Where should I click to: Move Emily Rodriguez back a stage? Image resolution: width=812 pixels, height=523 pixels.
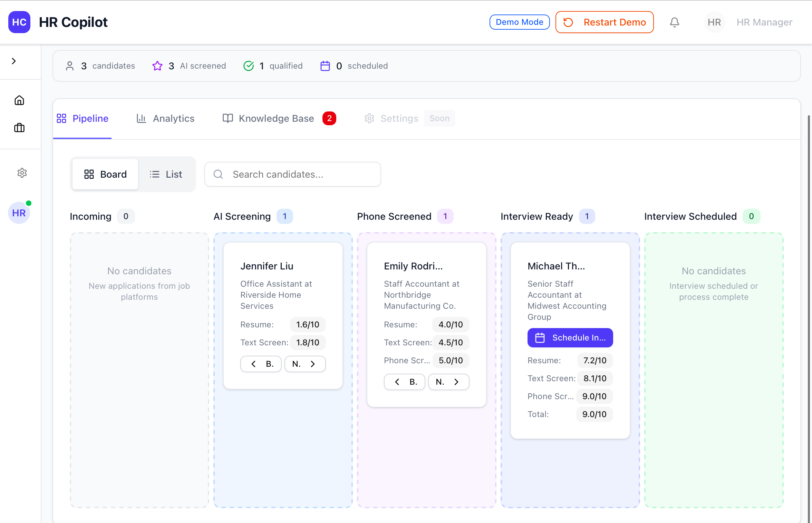coord(404,382)
